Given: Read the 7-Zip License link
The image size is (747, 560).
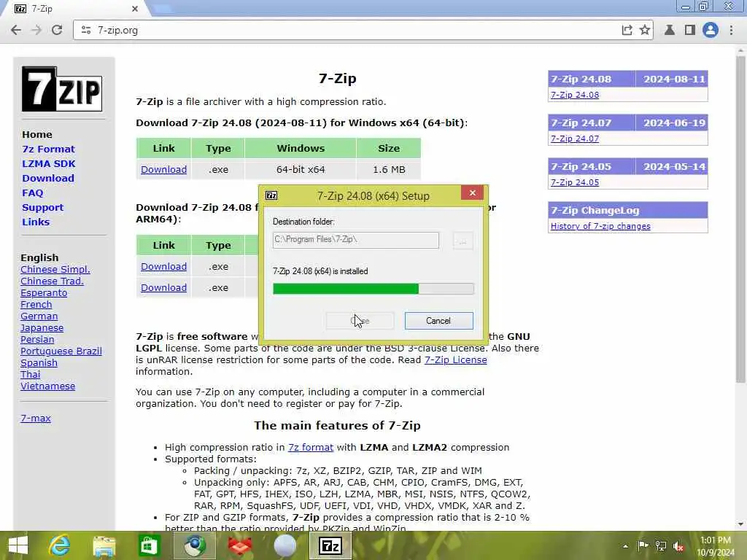Looking at the screenshot, I should pyautogui.click(x=455, y=360).
